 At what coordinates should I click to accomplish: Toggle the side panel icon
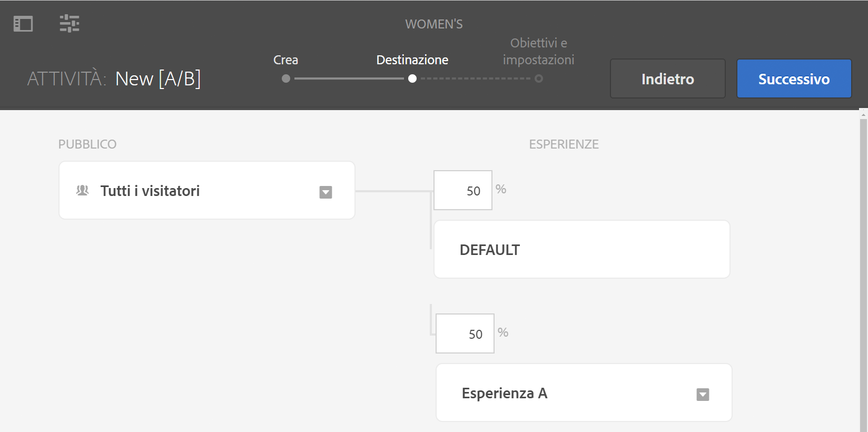[23, 24]
